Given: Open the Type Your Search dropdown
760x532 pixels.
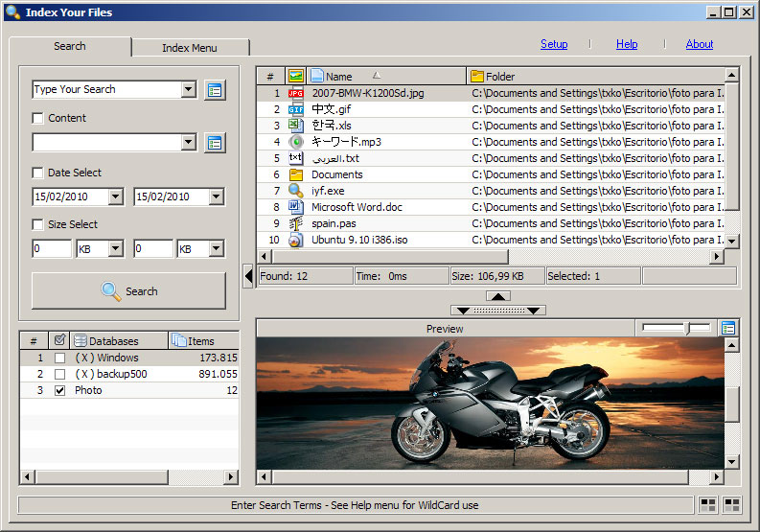Looking at the screenshot, I should (188, 90).
